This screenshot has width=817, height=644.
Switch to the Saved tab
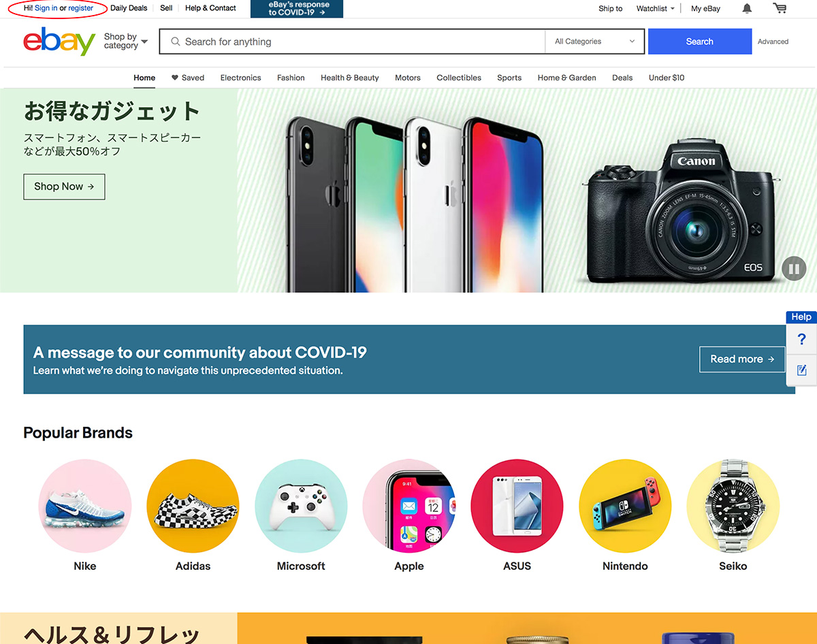click(188, 78)
